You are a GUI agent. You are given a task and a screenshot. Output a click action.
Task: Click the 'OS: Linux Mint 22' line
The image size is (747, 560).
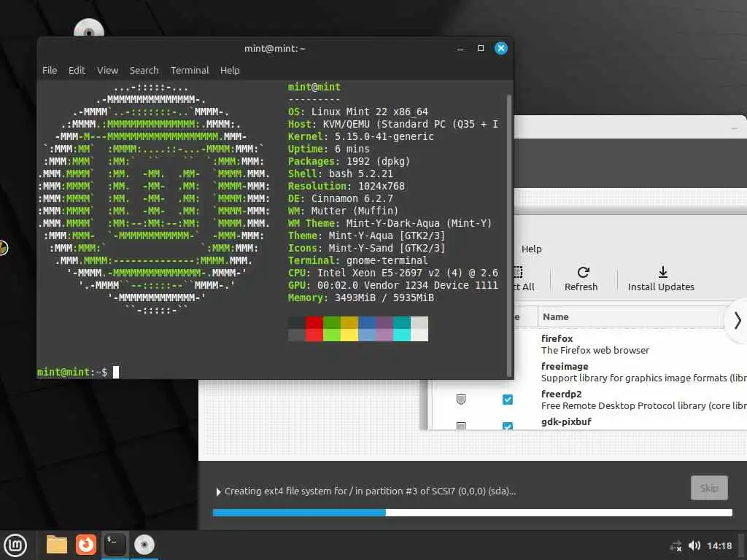pyautogui.click(x=357, y=112)
